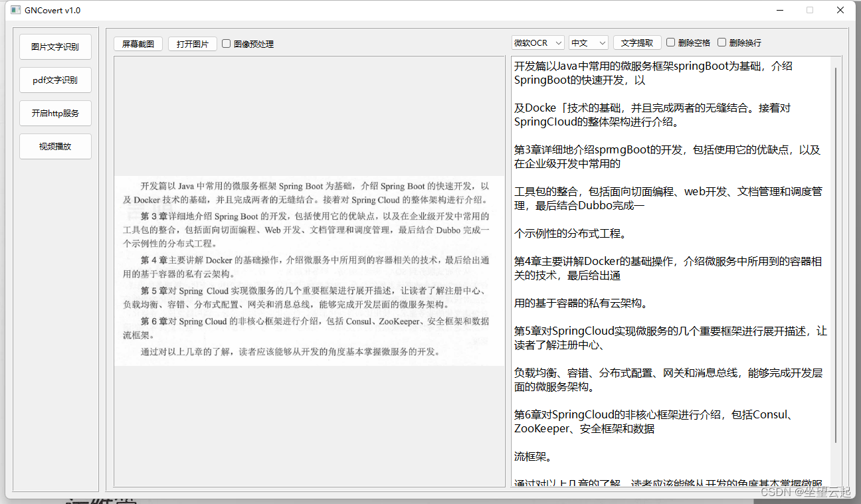
Task: Select "pdf文字识别" in the sidebar
Action: click(55, 80)
